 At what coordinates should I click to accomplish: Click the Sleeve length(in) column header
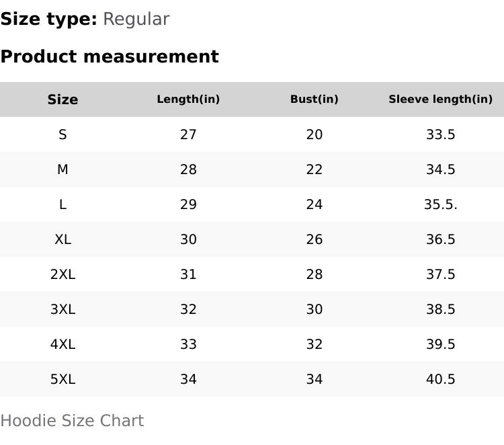(440, 99)
